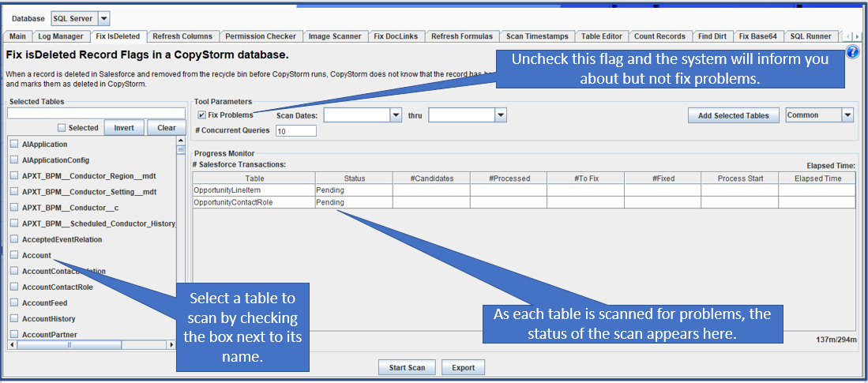Open the Scan Timestamps tab

(538, 36)
